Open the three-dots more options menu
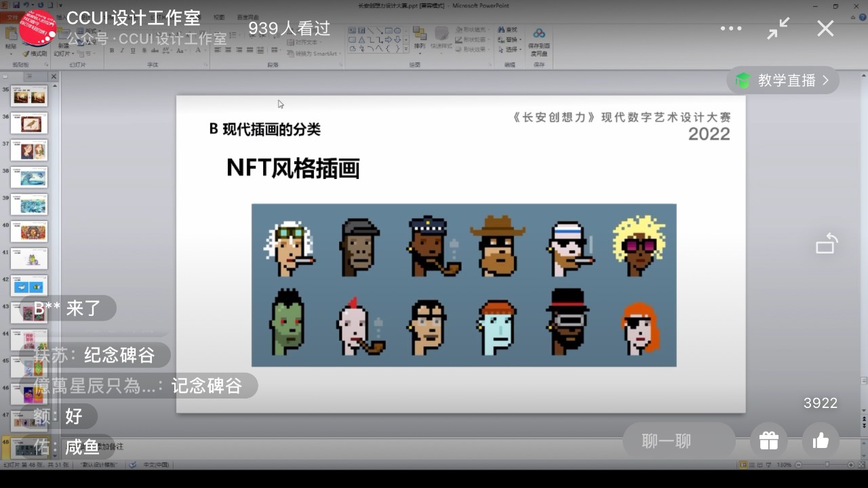This screenshot has width=868, height=488. 731,28
